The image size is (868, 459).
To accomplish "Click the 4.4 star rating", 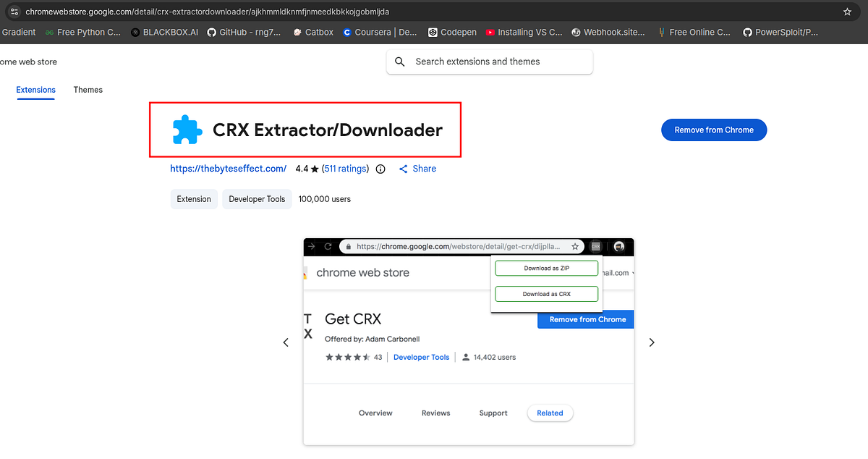I will [307, 169].
